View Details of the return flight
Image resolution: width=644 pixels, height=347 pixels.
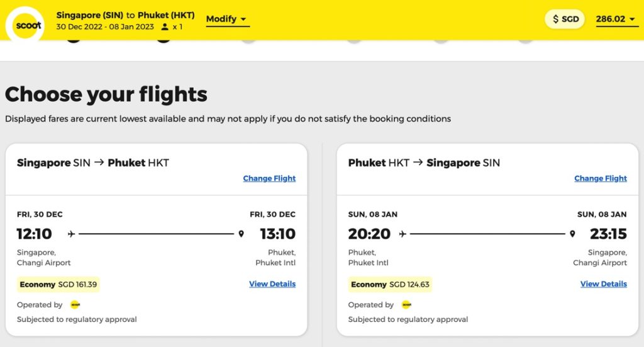[x=603, y=283]
